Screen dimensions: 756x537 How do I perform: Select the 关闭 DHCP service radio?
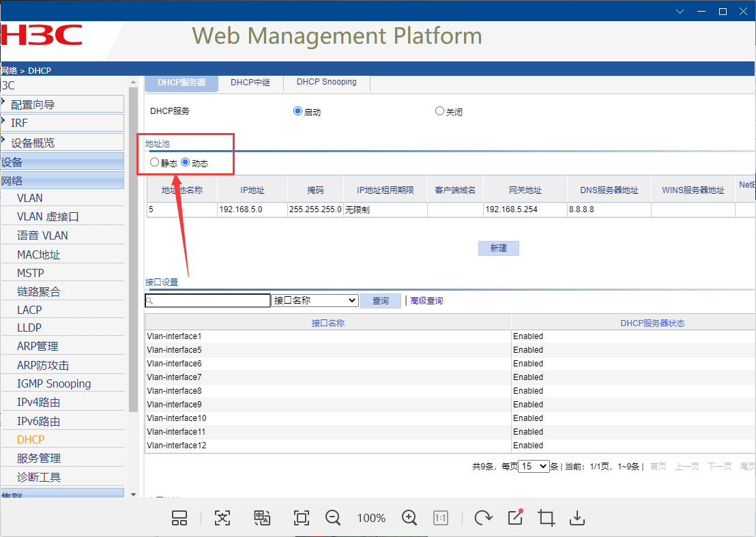click(x=439, y=111)
